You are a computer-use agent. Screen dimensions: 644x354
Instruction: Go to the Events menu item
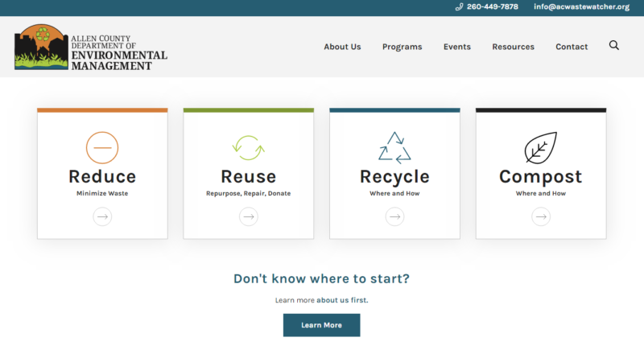tap(457, 47)
